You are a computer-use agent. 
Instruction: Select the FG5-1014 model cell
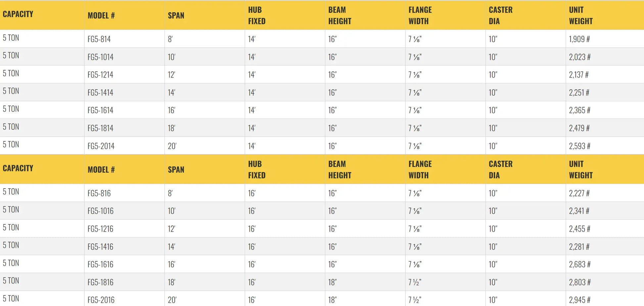[x=100, y=57]
